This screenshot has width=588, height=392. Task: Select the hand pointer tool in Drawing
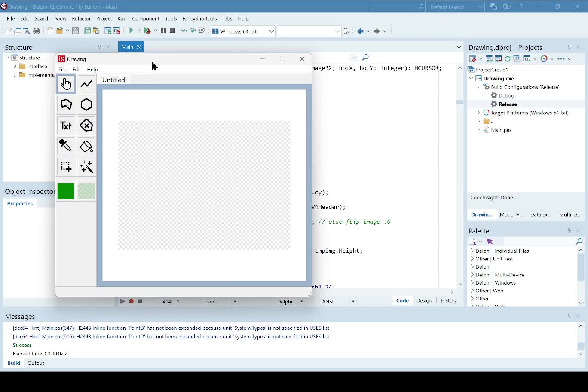[66, 84]
